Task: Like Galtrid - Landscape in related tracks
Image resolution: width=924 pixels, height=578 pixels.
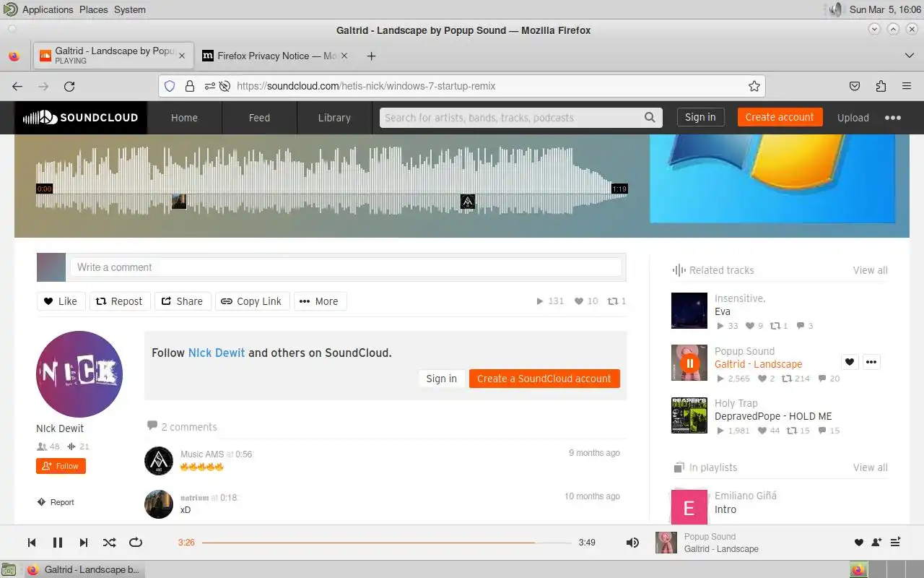Action: pos(850,362)
